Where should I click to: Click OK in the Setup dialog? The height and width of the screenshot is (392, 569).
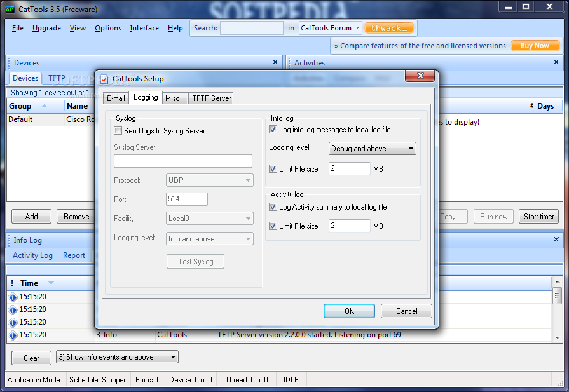[x=349, y=311]
